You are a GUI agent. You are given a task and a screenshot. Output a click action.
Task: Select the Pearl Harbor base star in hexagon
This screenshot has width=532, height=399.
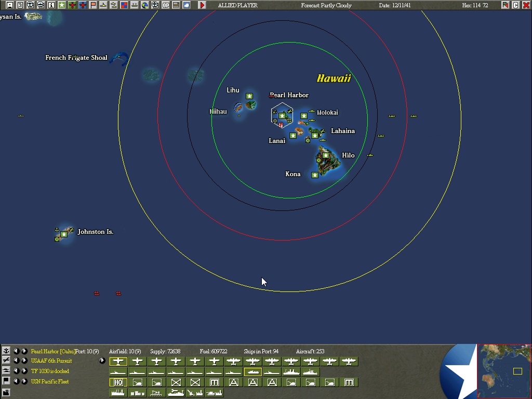[282, 116]
